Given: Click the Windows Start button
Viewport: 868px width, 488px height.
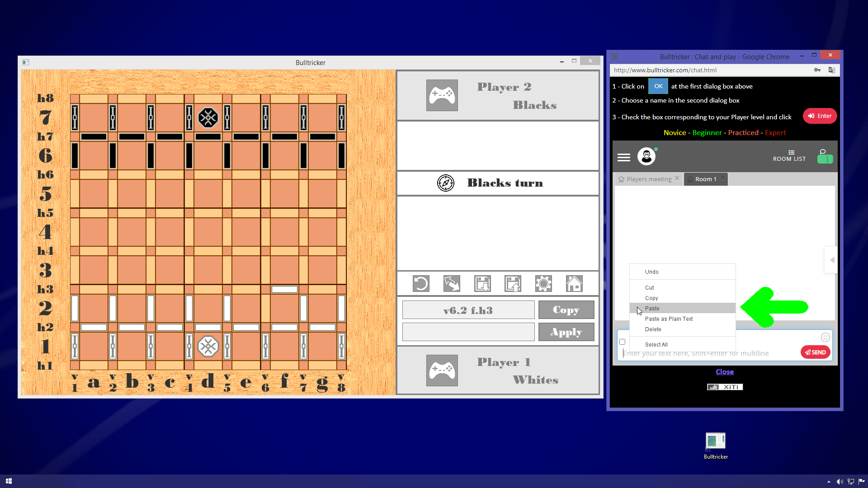Looking at the screenshot, I should pos(9,481).
